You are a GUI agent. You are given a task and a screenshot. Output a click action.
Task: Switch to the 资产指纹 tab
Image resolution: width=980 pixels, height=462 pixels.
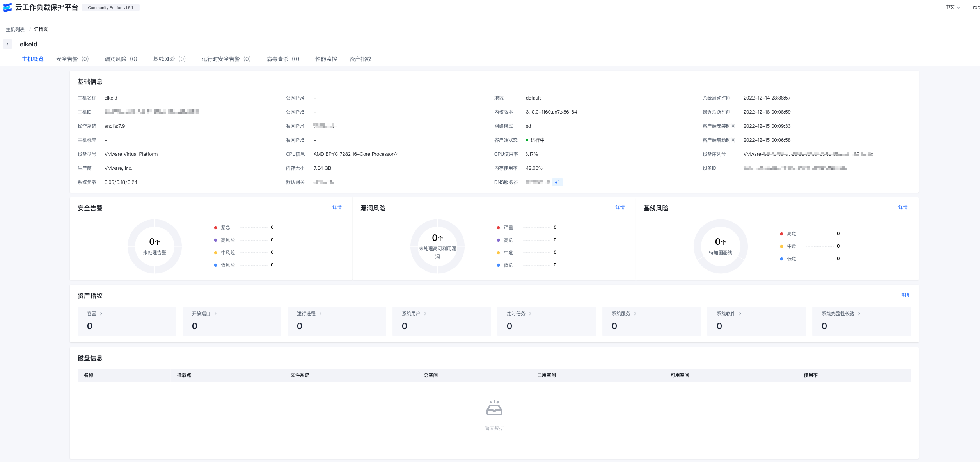[x=360, y=59]
